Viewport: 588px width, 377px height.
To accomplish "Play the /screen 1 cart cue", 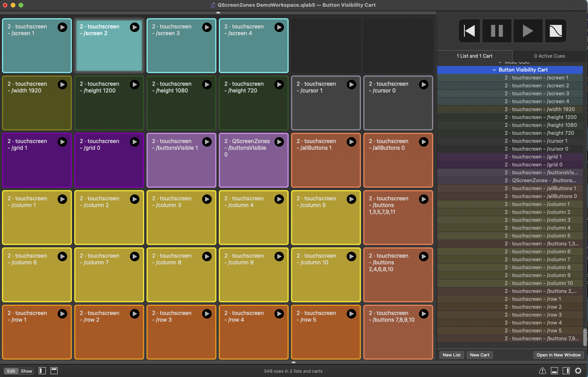I will (62, 27).
